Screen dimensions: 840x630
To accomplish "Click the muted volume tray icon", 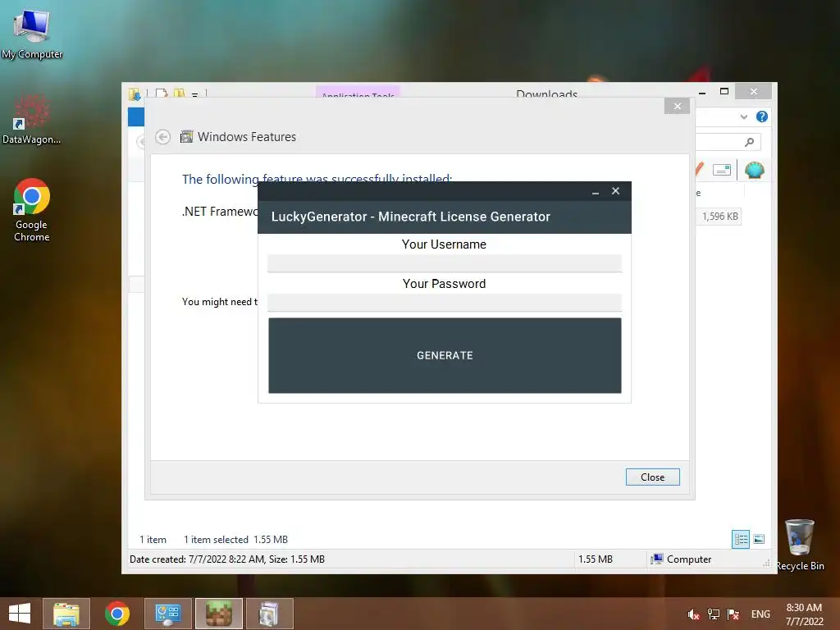I will [694, 614].
